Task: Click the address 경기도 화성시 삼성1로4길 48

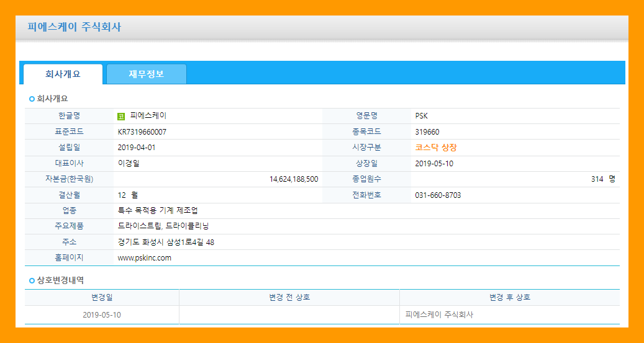Action: click(166, 242)
